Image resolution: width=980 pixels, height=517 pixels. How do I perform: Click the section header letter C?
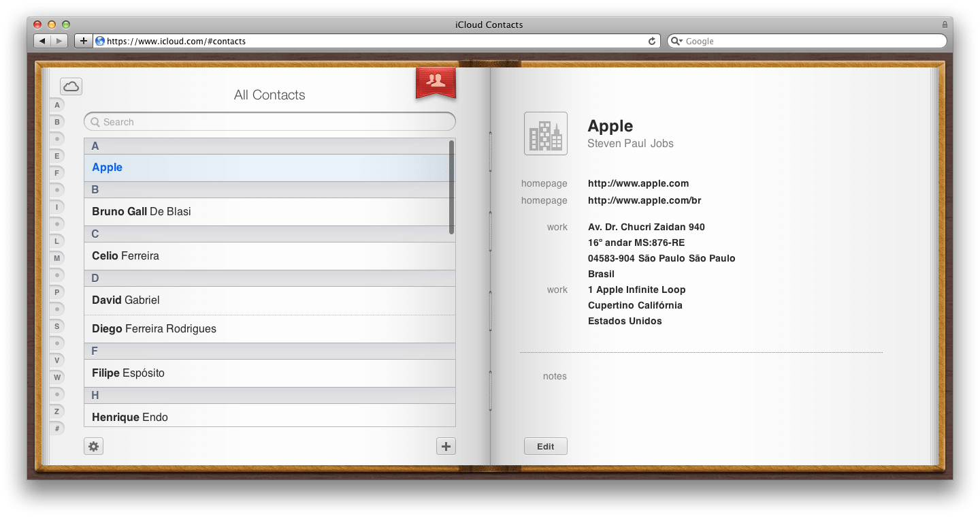click(95, 234)
